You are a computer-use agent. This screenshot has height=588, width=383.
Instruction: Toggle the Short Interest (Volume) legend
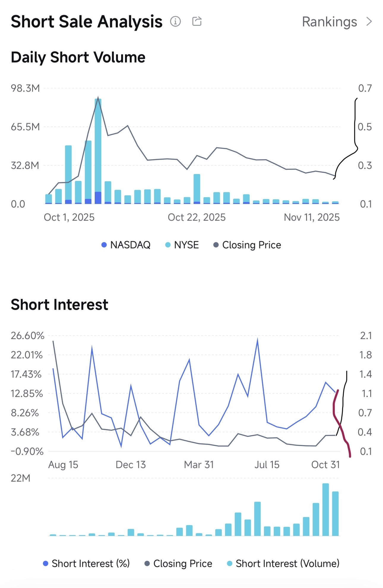pyautogui.click(x=283, y=563)
